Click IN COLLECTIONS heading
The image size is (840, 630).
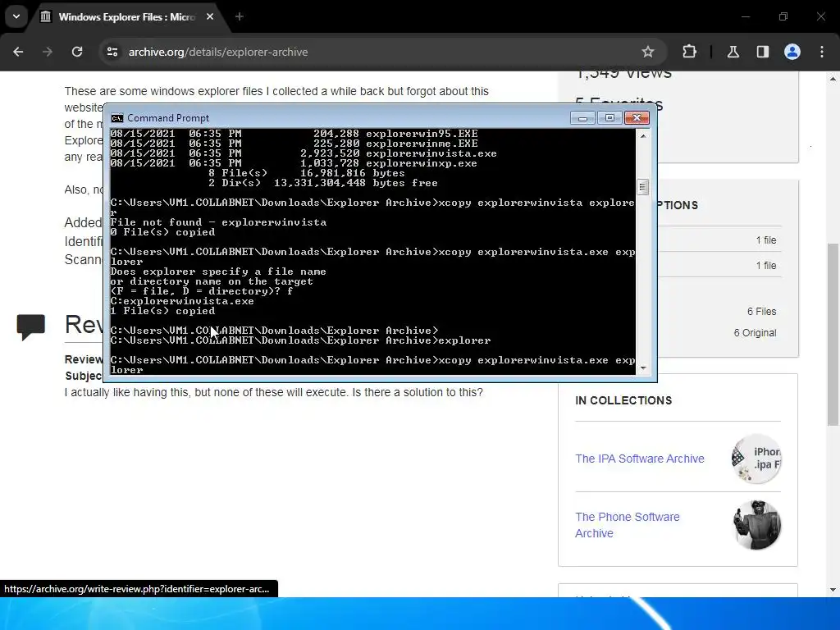623,400
